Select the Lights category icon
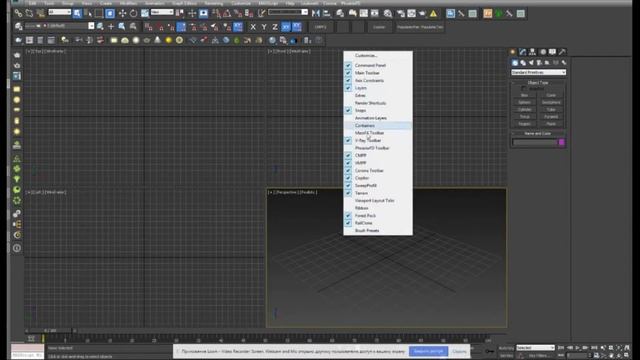 (531, 63)
